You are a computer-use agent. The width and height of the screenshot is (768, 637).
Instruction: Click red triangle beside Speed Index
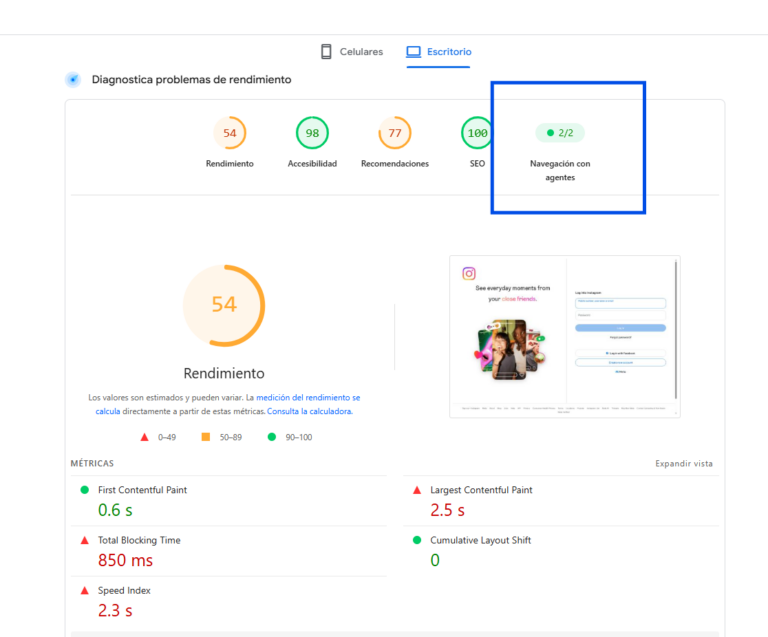84,590
